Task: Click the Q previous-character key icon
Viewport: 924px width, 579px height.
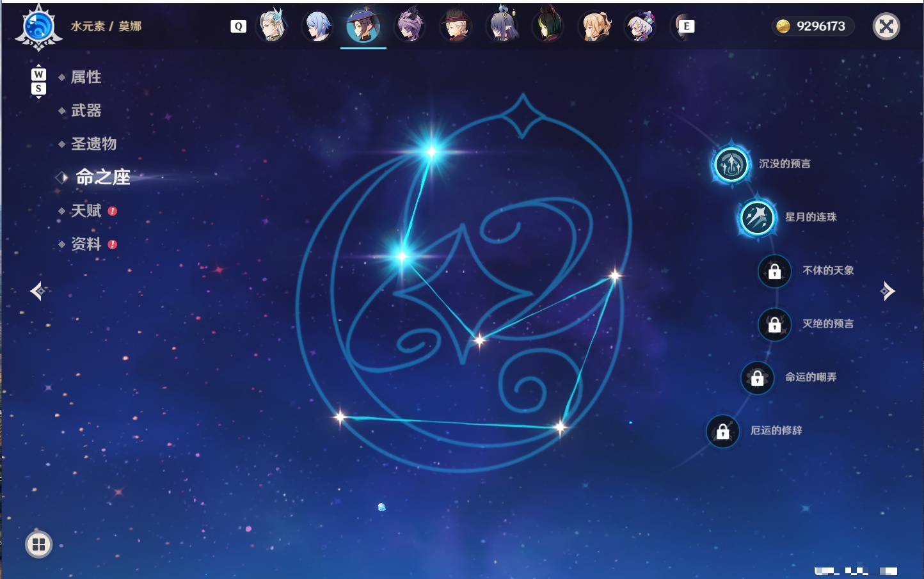Action: 238,26
